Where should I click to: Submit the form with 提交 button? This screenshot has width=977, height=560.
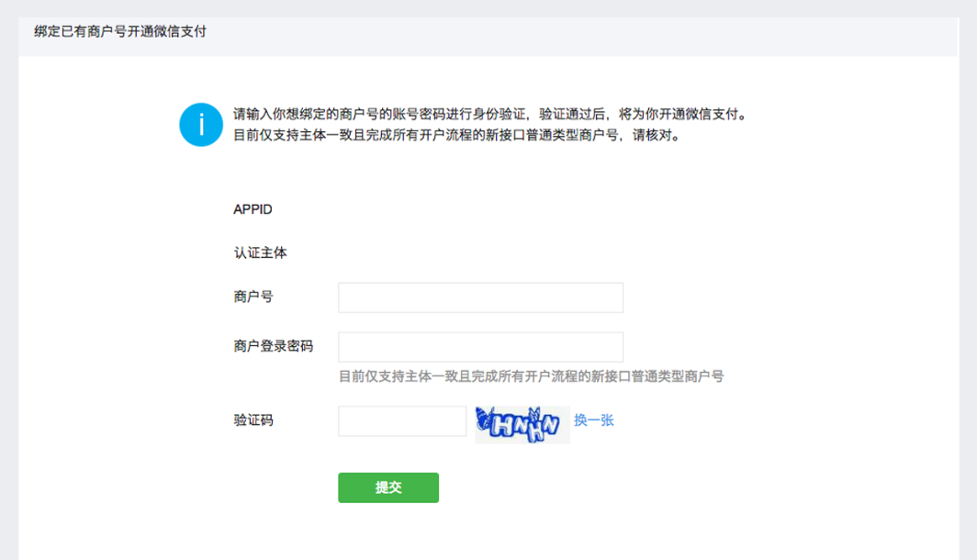[388, 487]
